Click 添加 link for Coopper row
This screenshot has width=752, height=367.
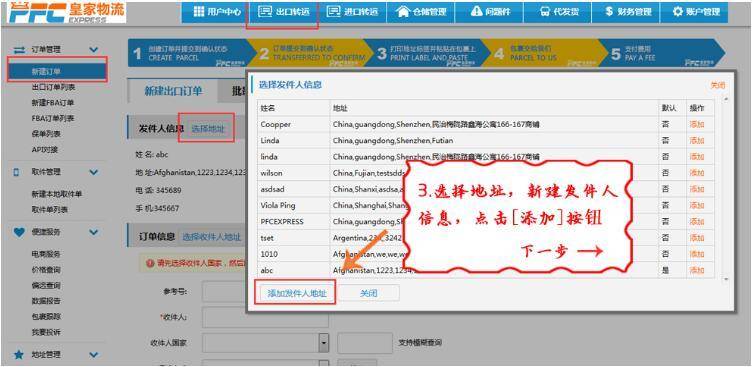point(696,124)
